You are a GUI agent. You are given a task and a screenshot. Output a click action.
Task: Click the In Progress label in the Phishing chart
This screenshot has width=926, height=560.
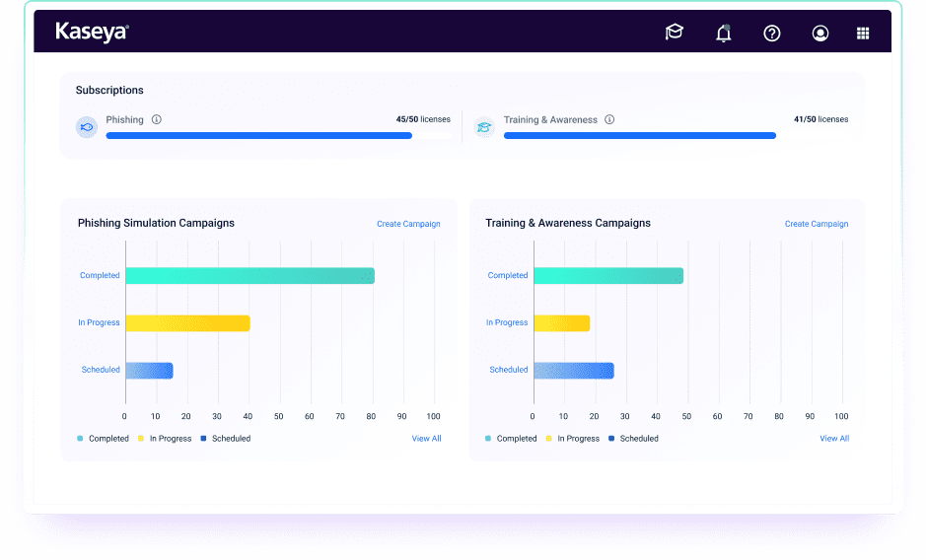pyautogui.click(x=99, y=322)
